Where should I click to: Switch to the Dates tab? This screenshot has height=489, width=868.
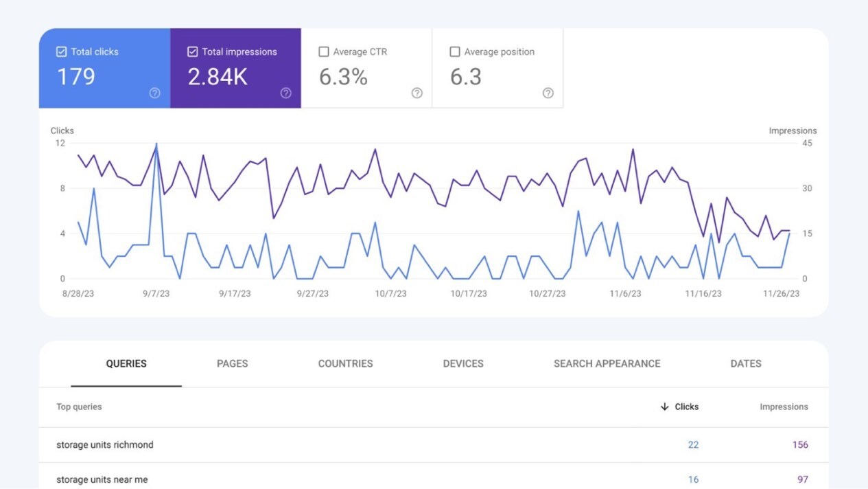pyautogui.click(x=746, y=363)
